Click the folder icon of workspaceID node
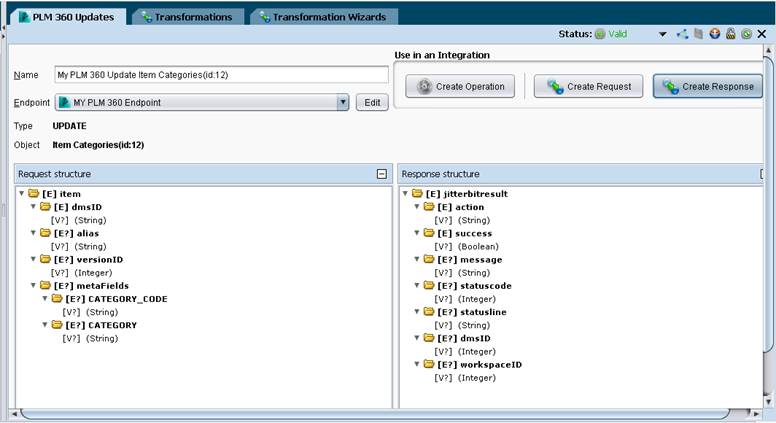This screenshot has width=776, height=423. (x=429, y=364)
